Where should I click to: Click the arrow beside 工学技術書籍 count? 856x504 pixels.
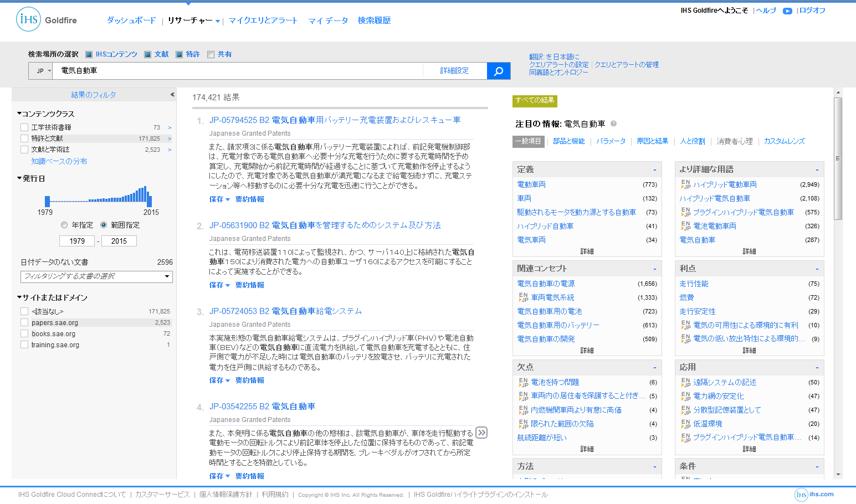click(170, 127)
